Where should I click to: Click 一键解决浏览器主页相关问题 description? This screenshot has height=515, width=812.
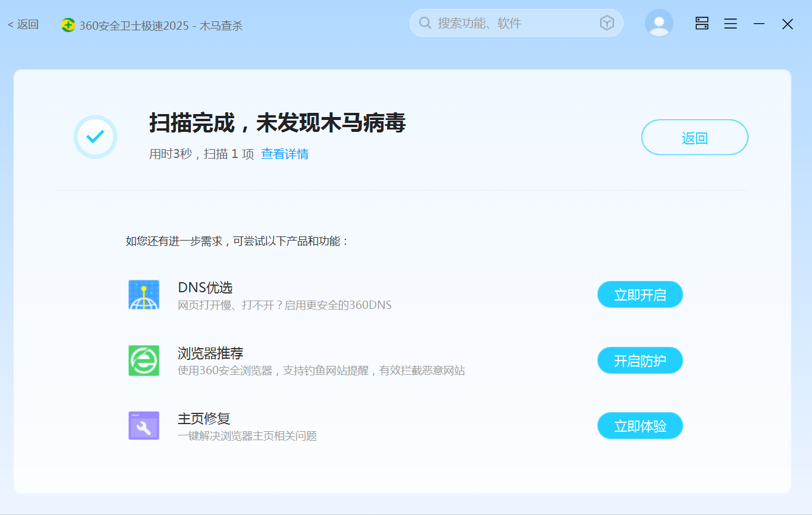(x=247, y=436)
